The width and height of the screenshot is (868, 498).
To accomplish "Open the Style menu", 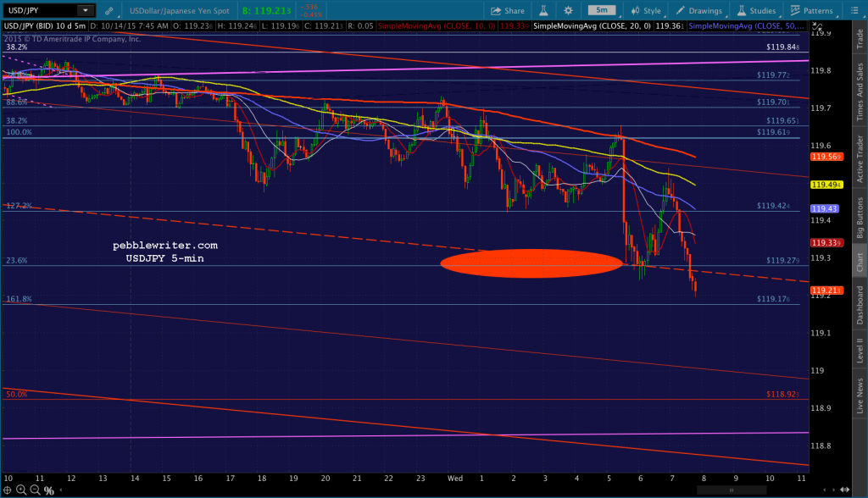I will tap(646, 10).
